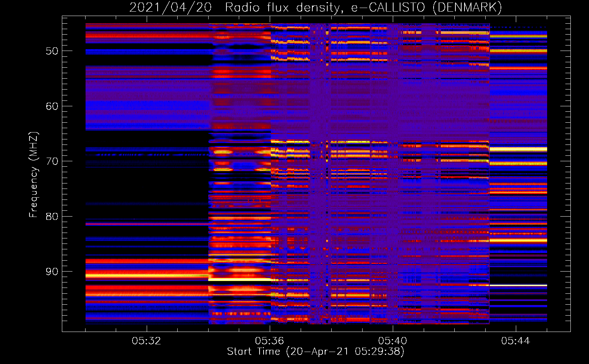Click the 50 frequency tick label

pos(52,51)
